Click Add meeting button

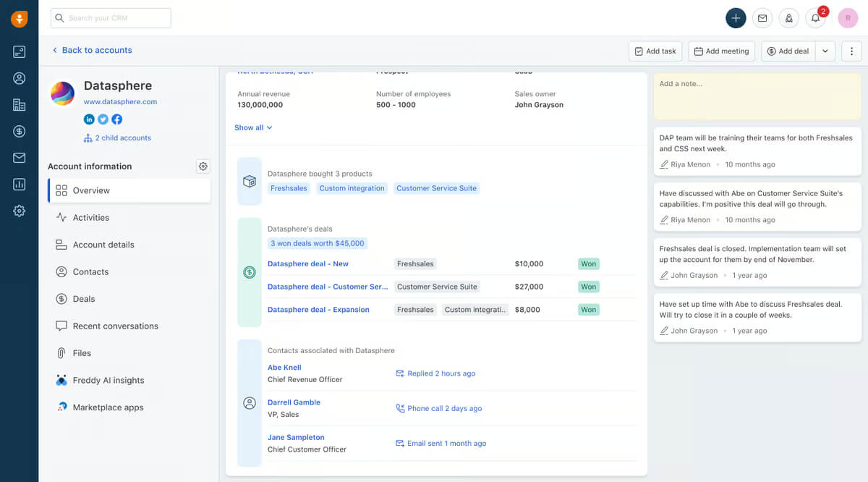[x=721, y=51]
